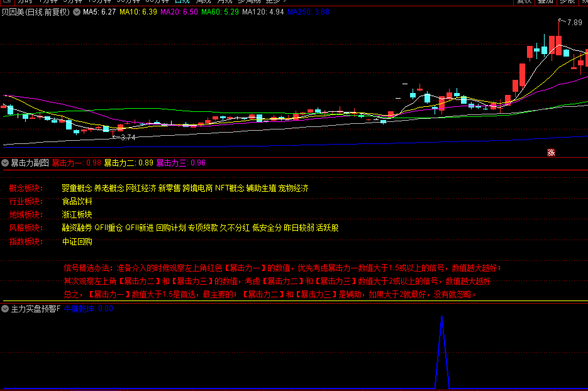588x391 pixels.
Task: Click the 回购计划 style tag
Action: [171, 228]
